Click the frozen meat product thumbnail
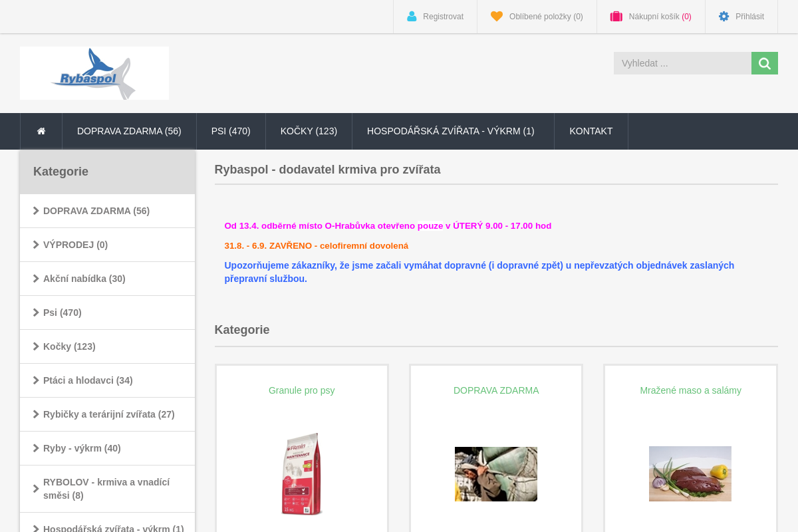798x532 pixels. pyautogui.click(x=690, y=473)
